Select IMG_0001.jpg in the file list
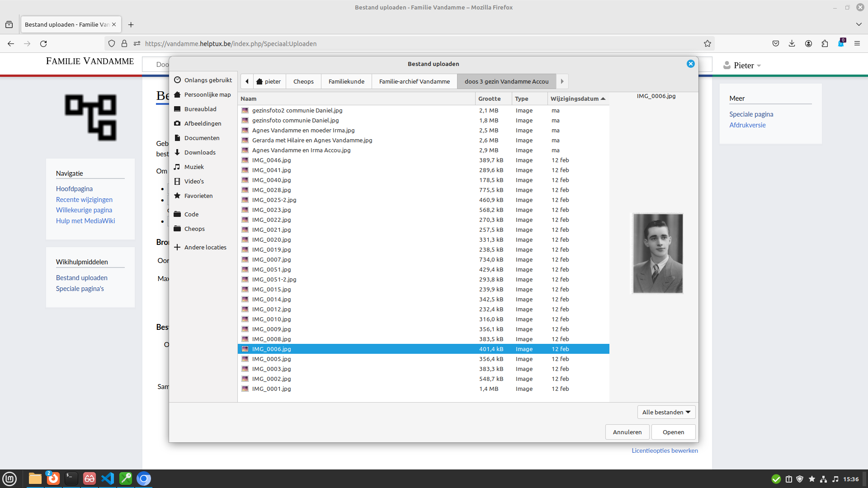This screenshot has height=488, width=868. pos(271,389)
